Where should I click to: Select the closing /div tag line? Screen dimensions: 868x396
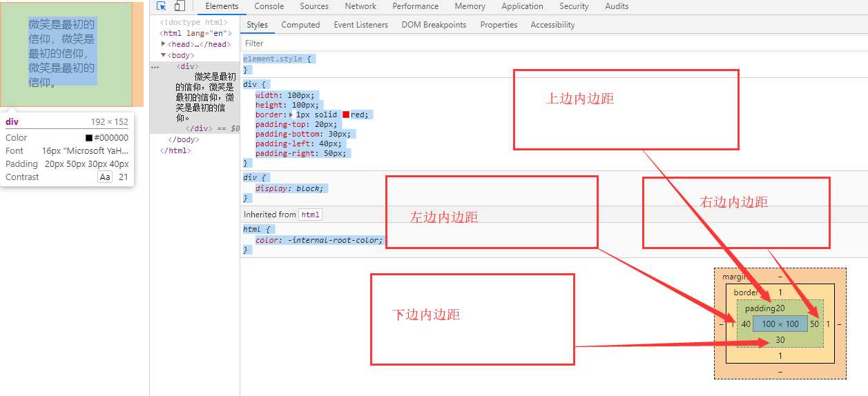point(198,128)
